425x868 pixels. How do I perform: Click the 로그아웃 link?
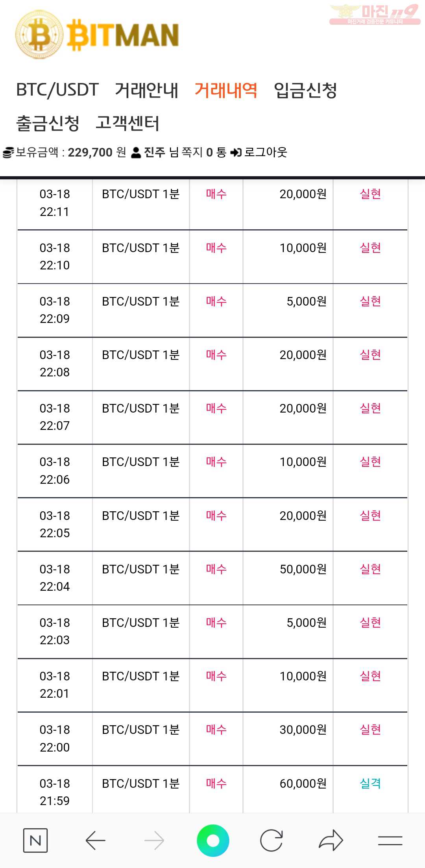tap(259, 152)
